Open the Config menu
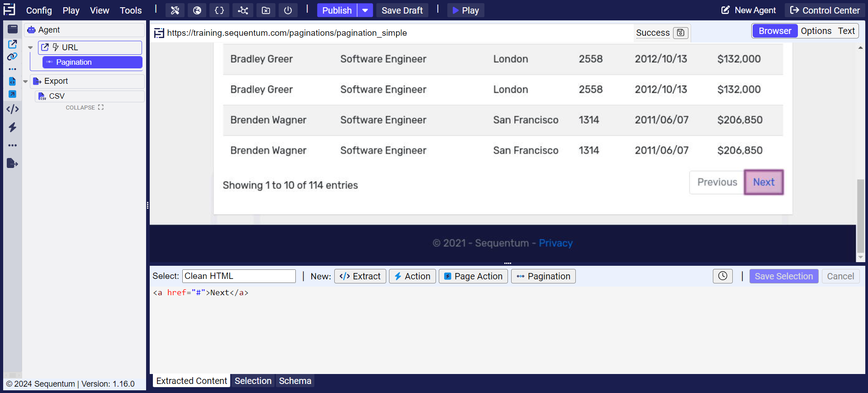868x393 pixels. point(39,10)
